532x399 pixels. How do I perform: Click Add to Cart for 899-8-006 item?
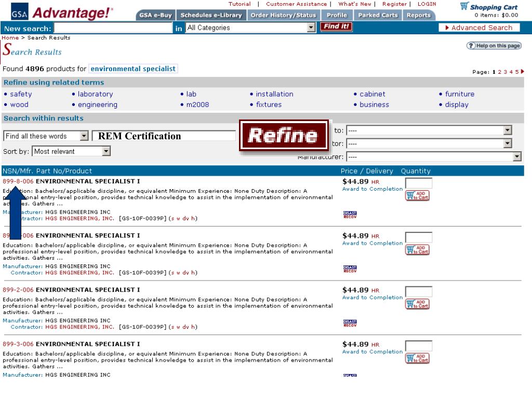click(x=417, y=195)
